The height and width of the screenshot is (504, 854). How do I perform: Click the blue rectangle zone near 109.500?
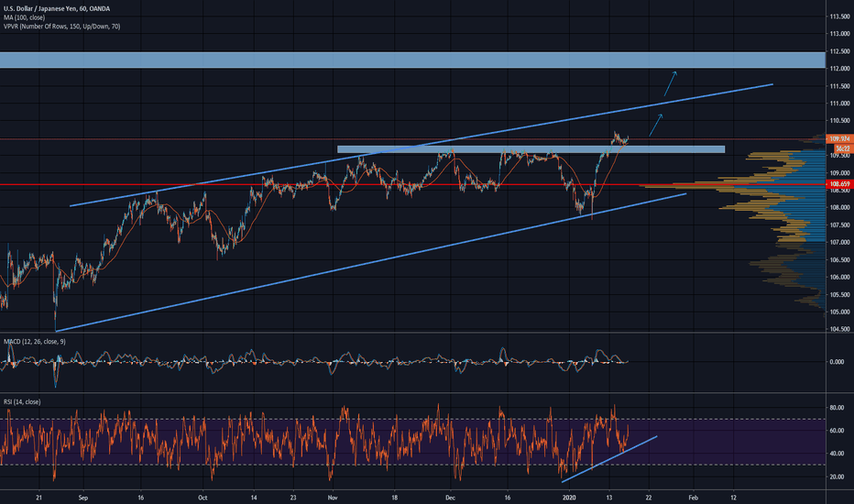[531, 149]
